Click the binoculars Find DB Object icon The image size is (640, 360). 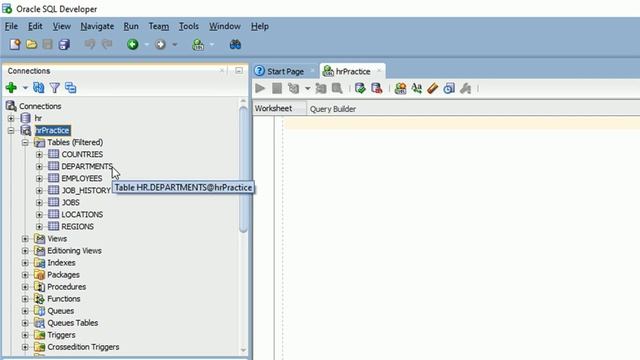[x=235, y=44]
